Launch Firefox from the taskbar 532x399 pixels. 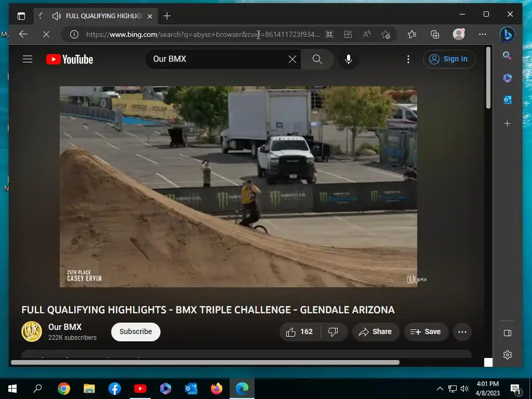click(x=217, y=389)
